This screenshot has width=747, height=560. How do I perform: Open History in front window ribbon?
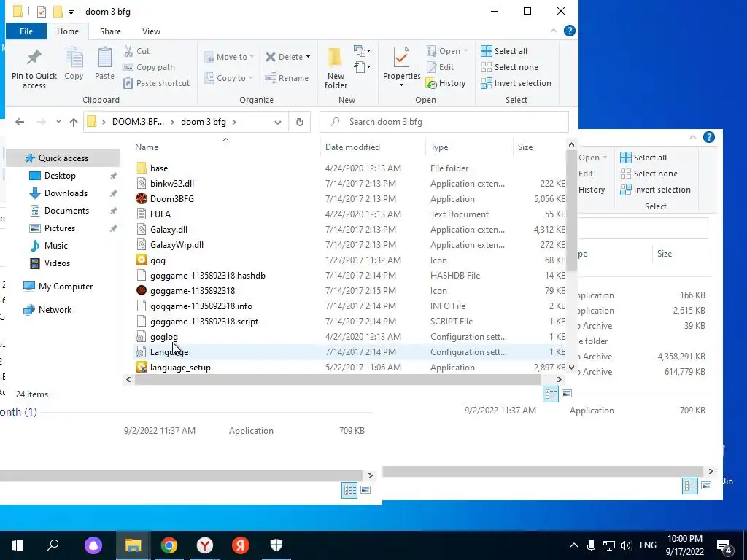coord(446,83)
